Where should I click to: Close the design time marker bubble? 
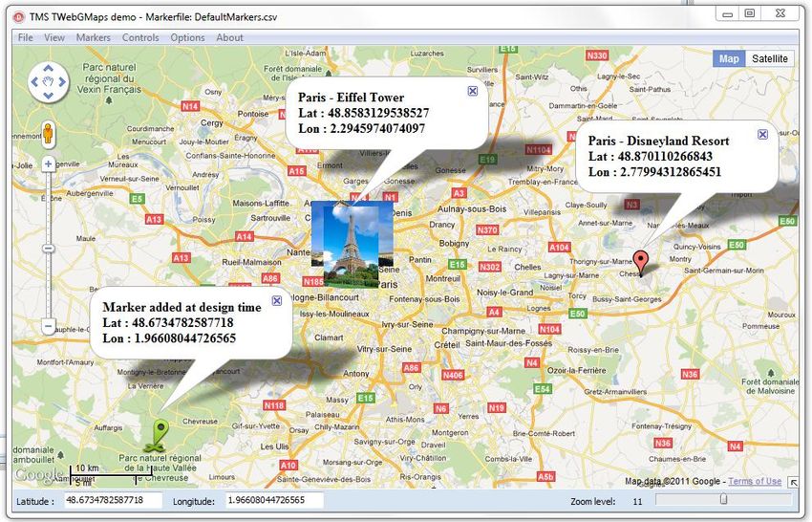(277, 300)
